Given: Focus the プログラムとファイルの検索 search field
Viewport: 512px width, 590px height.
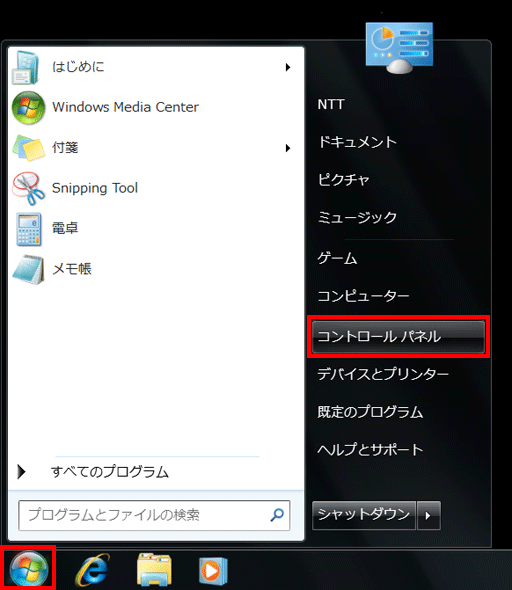Looking at the screenshot, I should pos(154,515).
